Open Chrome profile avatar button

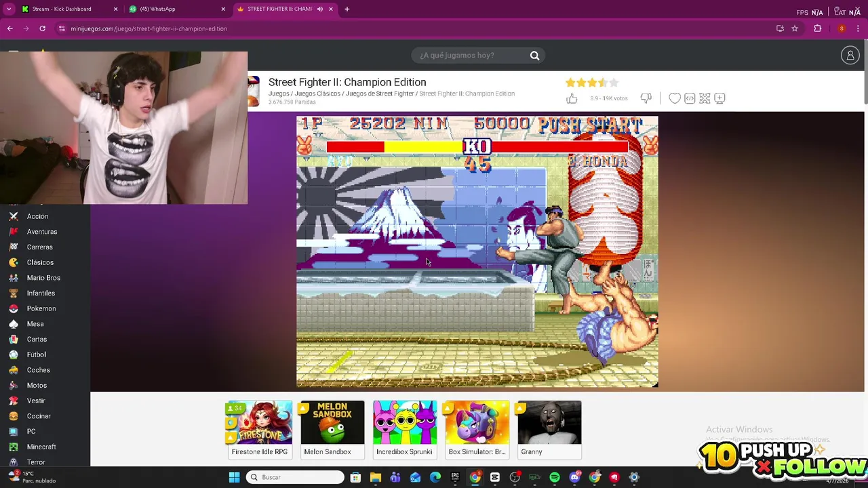(842, 28)
